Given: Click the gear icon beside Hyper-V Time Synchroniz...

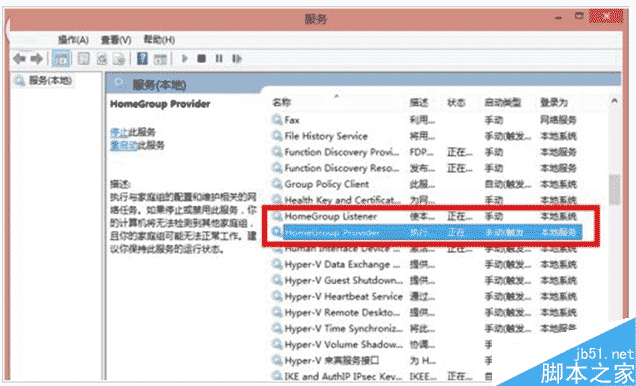Looking at the screenshot, I should (x=277, y=328).
